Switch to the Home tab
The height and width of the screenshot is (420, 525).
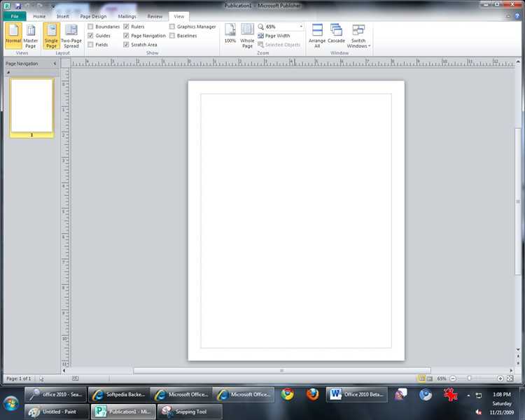[39, 16]
